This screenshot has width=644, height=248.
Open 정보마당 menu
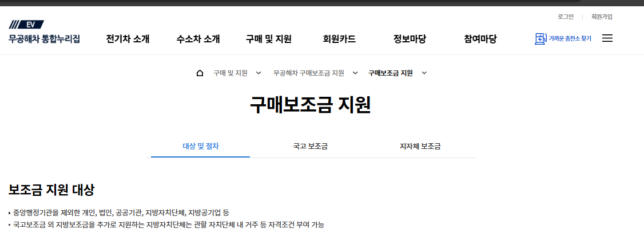click(x=410, y=39)
